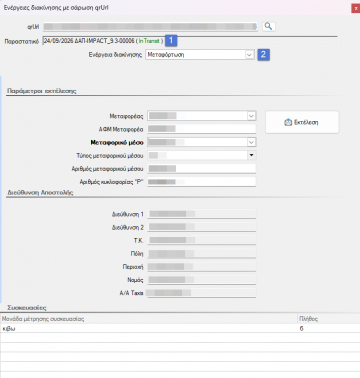Click the qrUrl input field
This screenshot has width=360, height=378.
(x=150, y=27)
